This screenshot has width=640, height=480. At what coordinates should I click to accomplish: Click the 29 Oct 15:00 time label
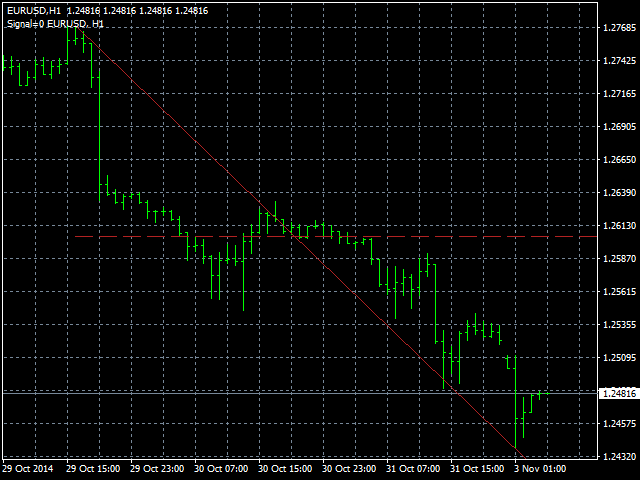pyautogui.click(x=92, y=468)
